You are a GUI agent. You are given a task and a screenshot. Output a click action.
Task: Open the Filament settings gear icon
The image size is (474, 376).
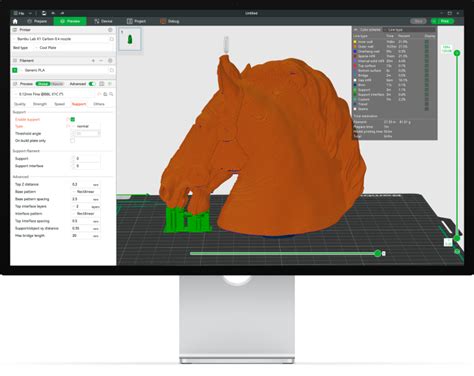pyautogui.click(x=110, y=61)
